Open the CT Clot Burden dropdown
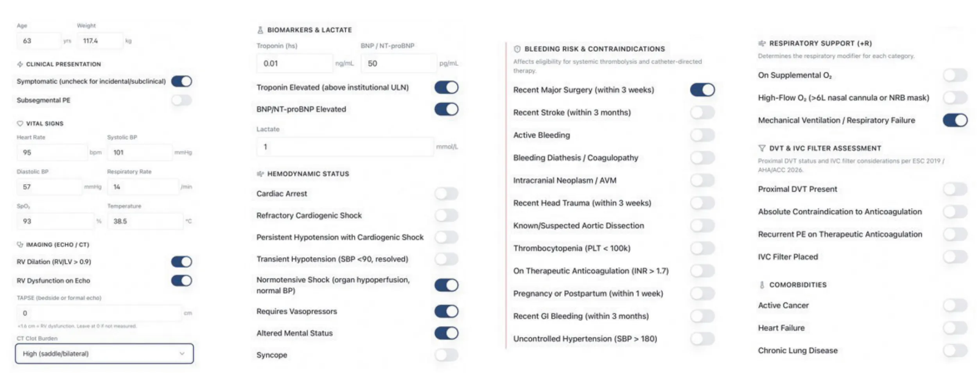 coord(104,353)
